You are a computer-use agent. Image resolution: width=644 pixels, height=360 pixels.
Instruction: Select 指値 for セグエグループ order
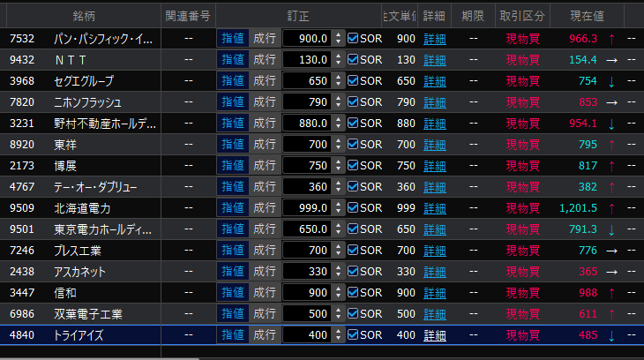coord(233,81)
